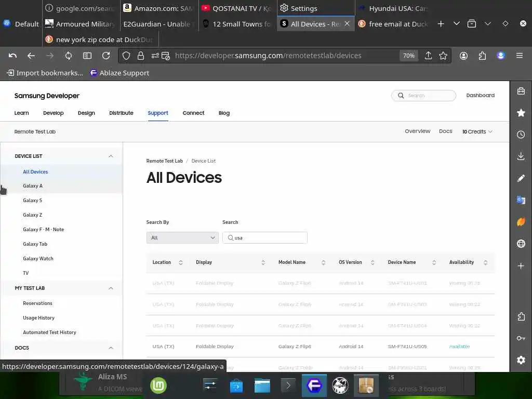The image size is (532, 399).
Task: Open the sidebar globe web panel
Action: coord(521,244)
